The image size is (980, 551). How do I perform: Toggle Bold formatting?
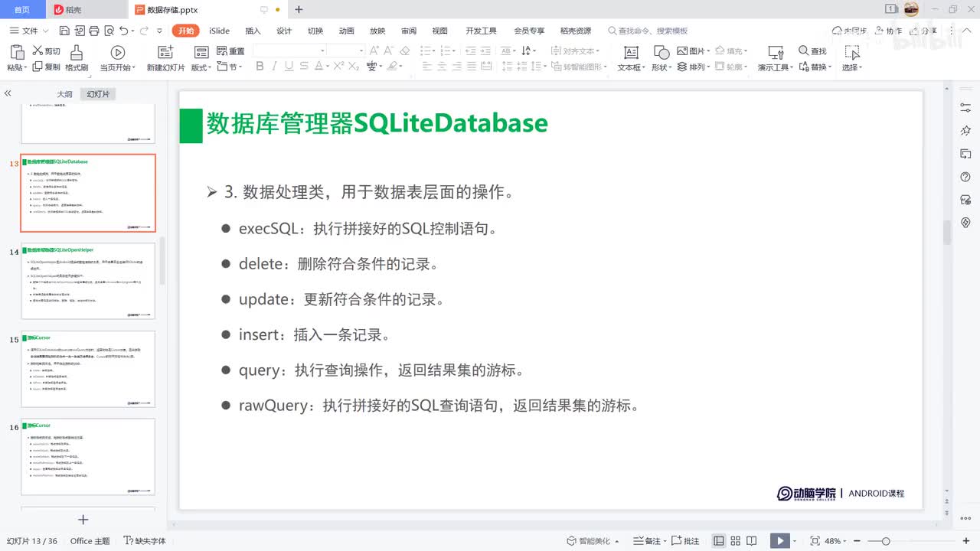coord(260,67)
